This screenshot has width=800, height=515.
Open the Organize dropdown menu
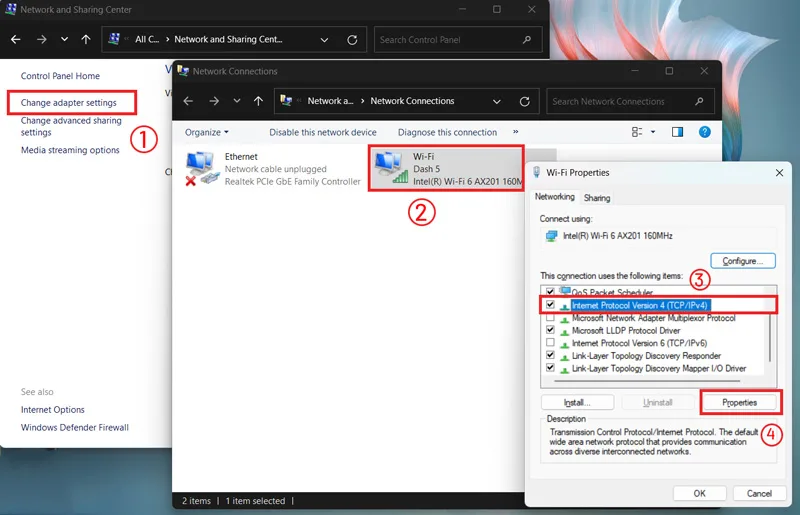click(x=207, y=132)
